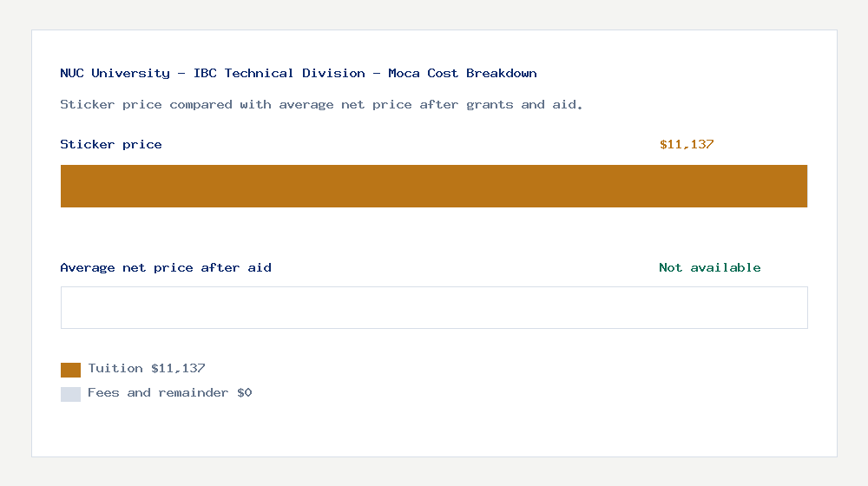
Task: Click the Tuition $11,137 legend text
Action: pyautogui.click(x=147, y=369)
